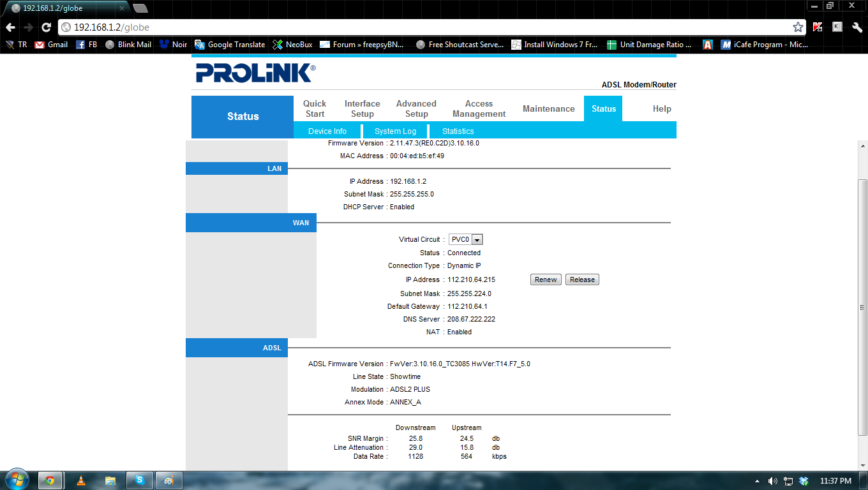This screenshot has width=868, height=490.
Task: Open the Interface Setup tab
Action: point(362,108)
